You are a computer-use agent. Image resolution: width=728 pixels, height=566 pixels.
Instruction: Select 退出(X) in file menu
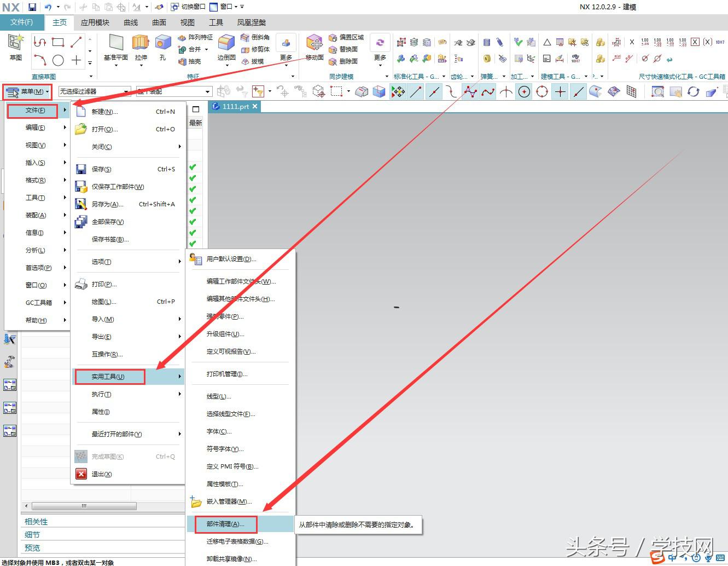(129, 474)
